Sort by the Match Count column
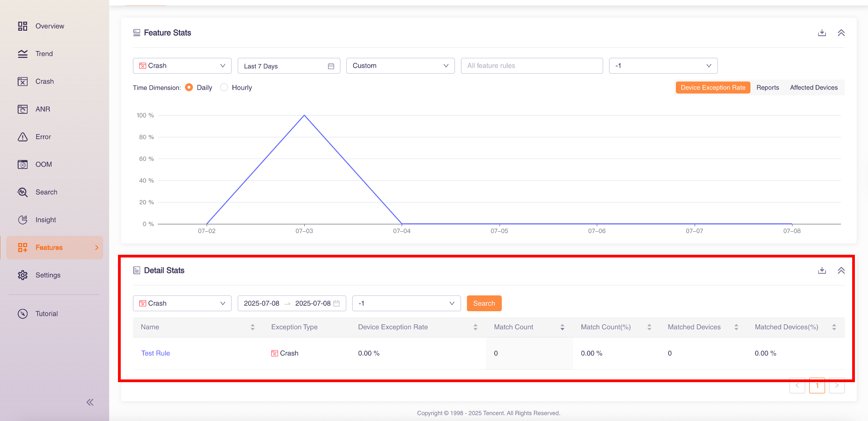This screenshot has width=868, height=421. pos(562,327)
